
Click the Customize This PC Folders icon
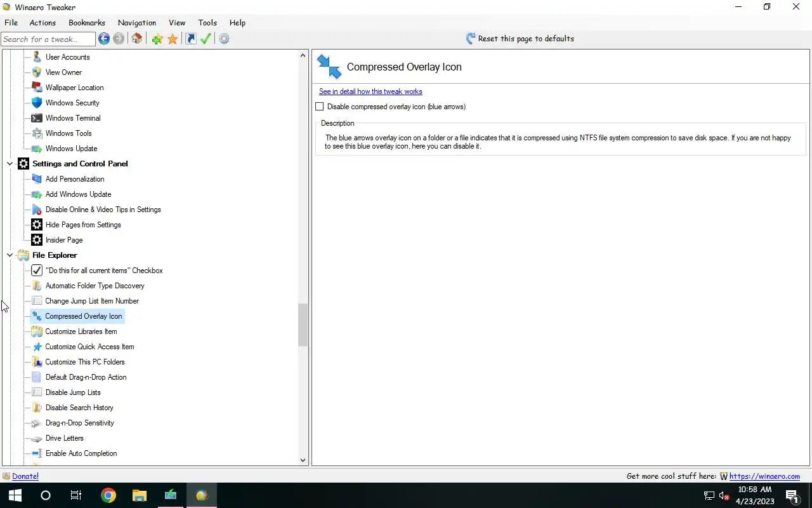pyautogui.click(x=37, y=362)
